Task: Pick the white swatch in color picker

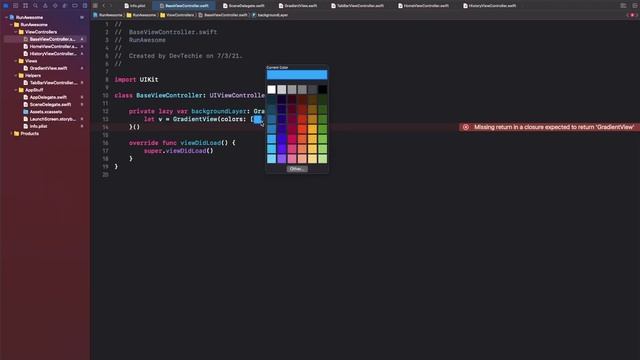Action: pyautogui.click(x=271, y=89)
